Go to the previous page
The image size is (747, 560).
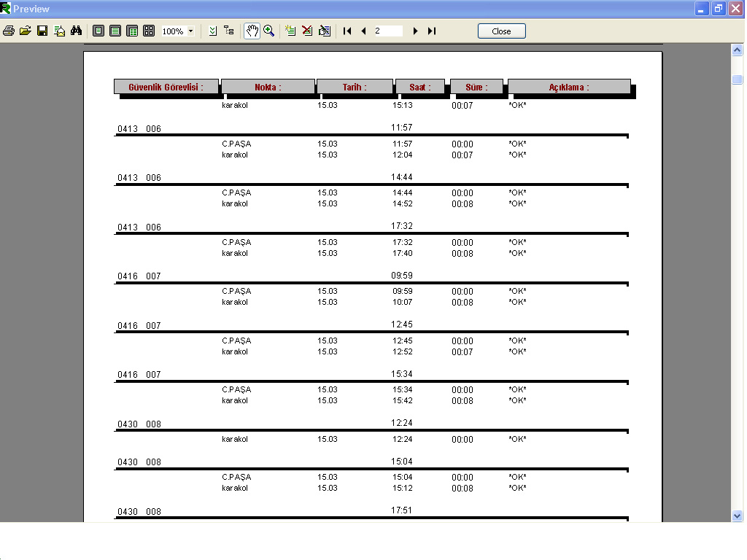[x=363, y=31]
